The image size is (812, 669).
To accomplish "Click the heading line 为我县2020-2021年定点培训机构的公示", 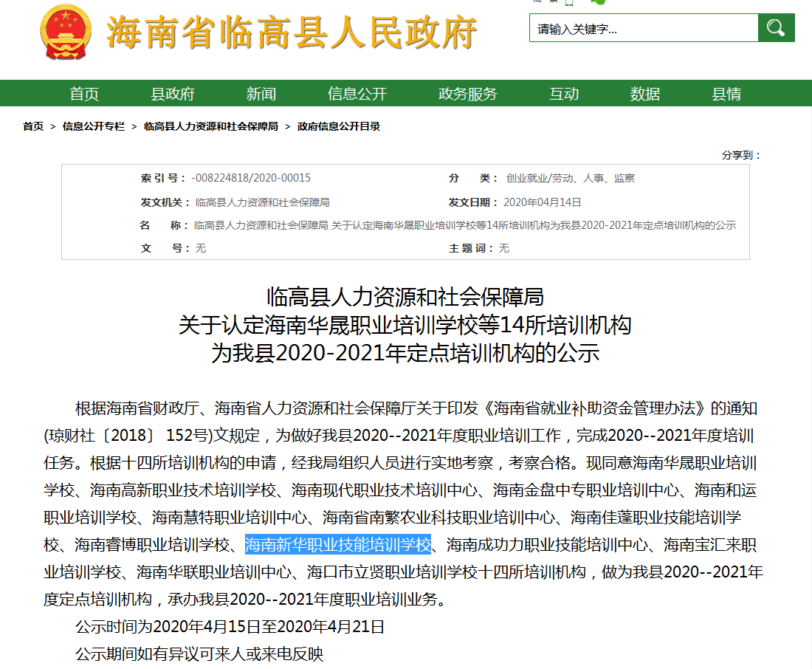I will [x=405, y=353].
